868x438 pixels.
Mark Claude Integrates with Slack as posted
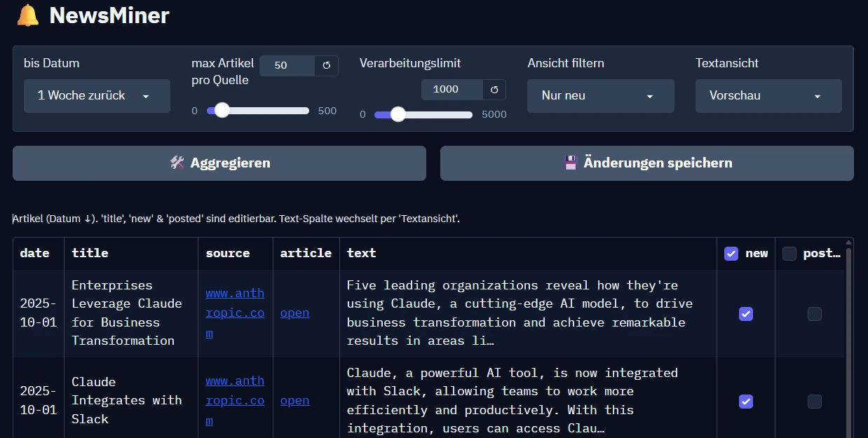[x=814, y=402]
